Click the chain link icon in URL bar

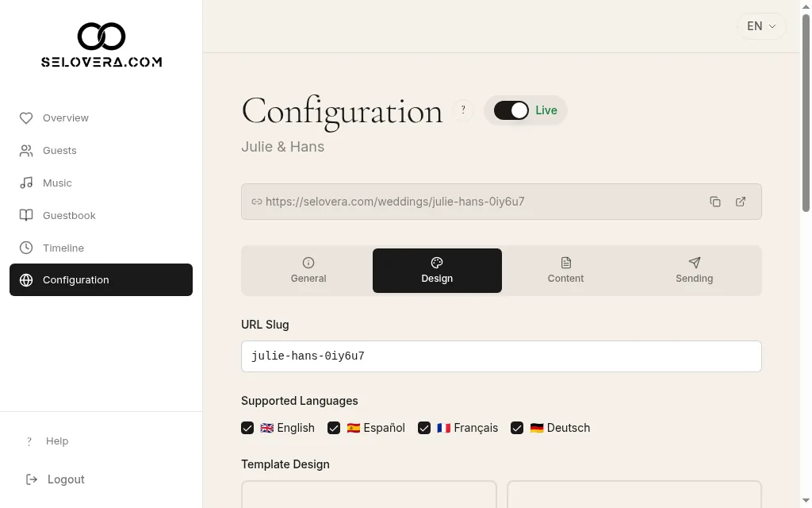(256, 202)
